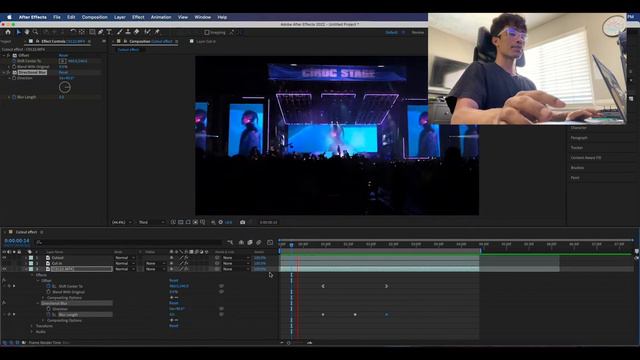Collapse Directional Blur effect in timeline
Image resolution: width=640 pixels, height=360 pixels.
[38, 303]
